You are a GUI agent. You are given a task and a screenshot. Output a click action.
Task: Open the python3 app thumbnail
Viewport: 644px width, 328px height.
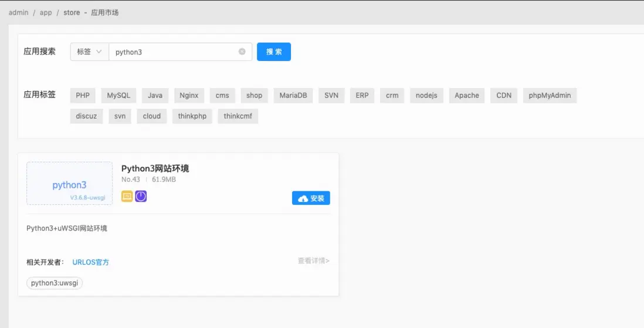click(x=69, y=183)
